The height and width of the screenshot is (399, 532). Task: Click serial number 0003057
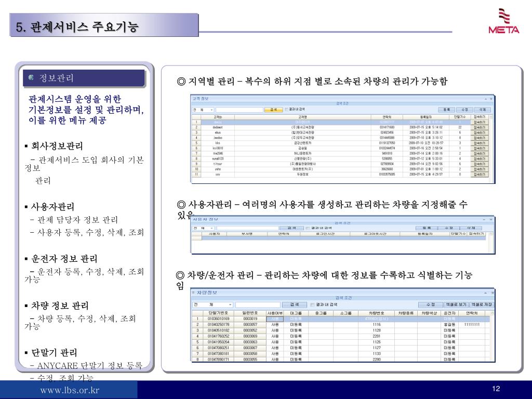pos(250,325)
